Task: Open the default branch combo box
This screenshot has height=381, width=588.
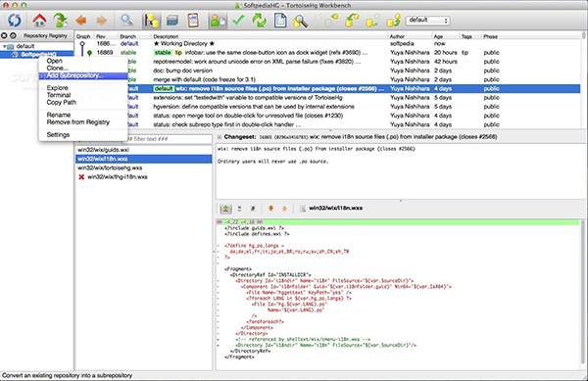Action: (x=428, y=21)
